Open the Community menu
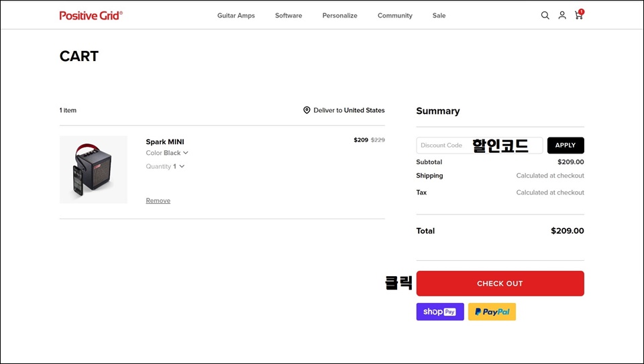 [394, 15]
